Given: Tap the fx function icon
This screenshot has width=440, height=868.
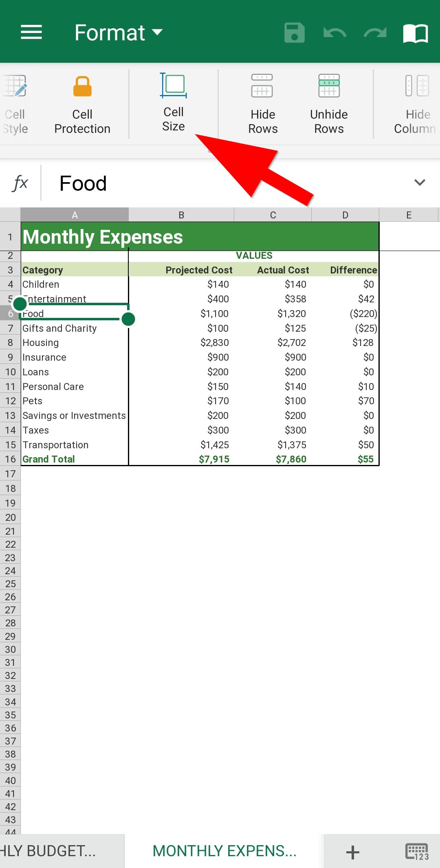Looking at the screenshot, I should [20, 183].
